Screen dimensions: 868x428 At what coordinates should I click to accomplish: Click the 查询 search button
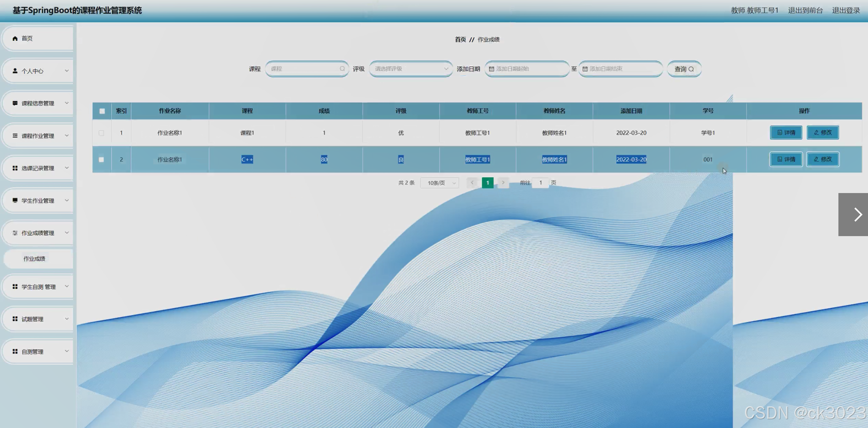(x=684, y=69)
